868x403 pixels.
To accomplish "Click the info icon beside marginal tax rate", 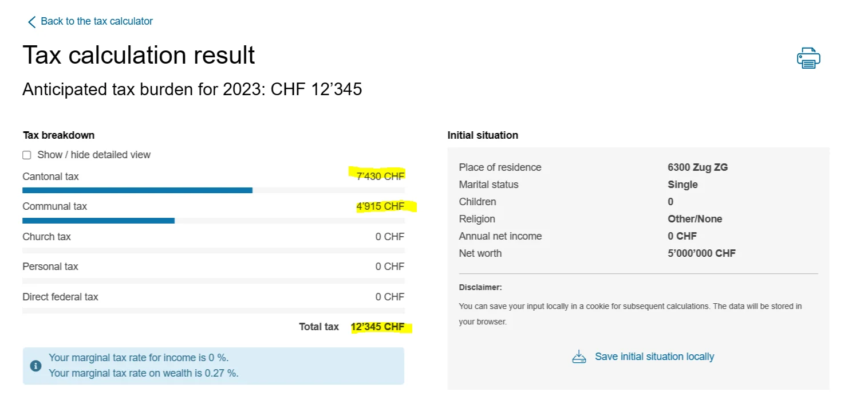I will click(x=35, y=366).
